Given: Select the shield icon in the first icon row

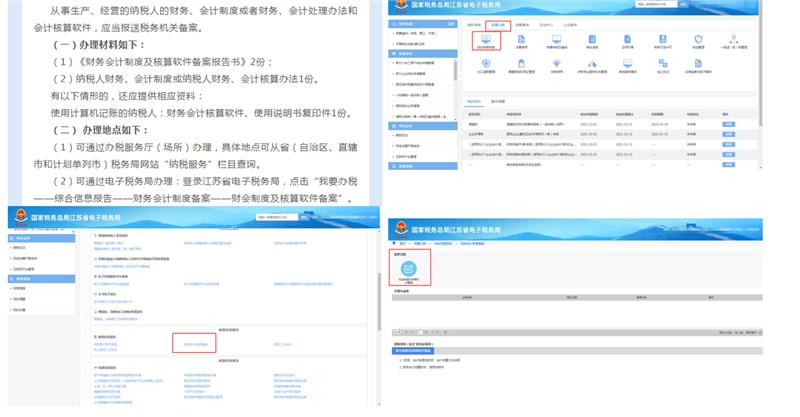Looking at the screenshot, I should 698,39.
